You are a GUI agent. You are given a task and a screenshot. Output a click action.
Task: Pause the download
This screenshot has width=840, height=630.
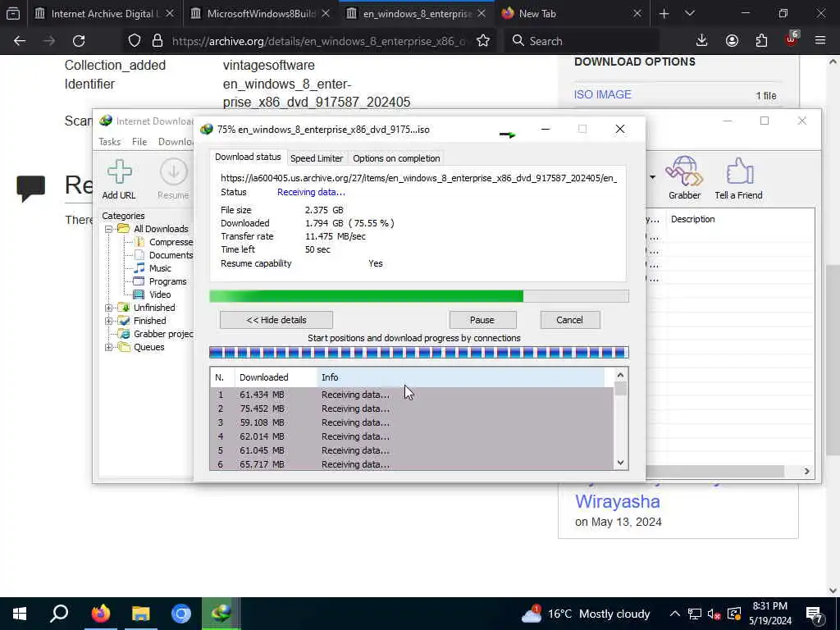[x=482, y=320]
